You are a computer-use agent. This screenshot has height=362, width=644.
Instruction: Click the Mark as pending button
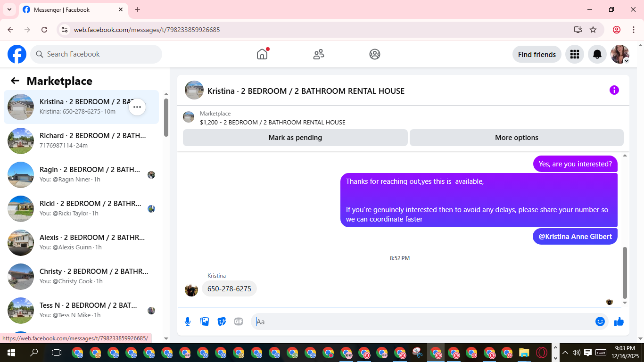point(295,138)
